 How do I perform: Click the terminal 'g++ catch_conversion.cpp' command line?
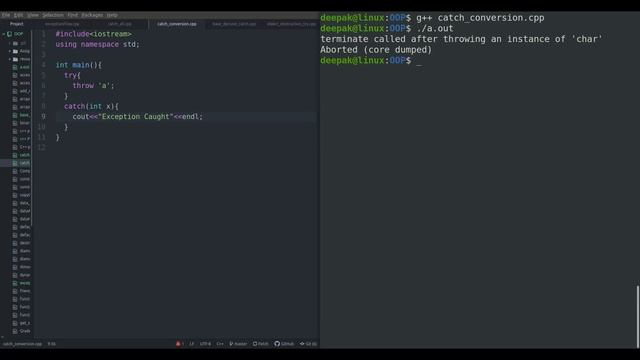(432, 18)
